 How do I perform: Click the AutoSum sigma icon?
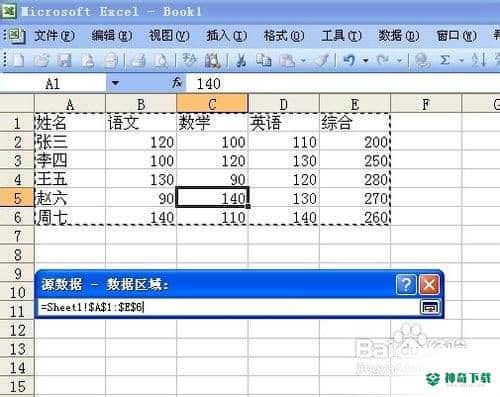click(x=445, y=61)
